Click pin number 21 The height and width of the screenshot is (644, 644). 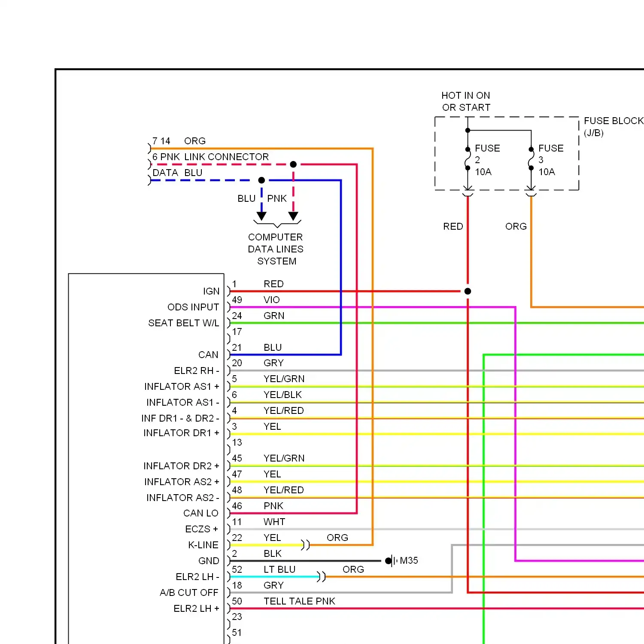tap(237, 347)
